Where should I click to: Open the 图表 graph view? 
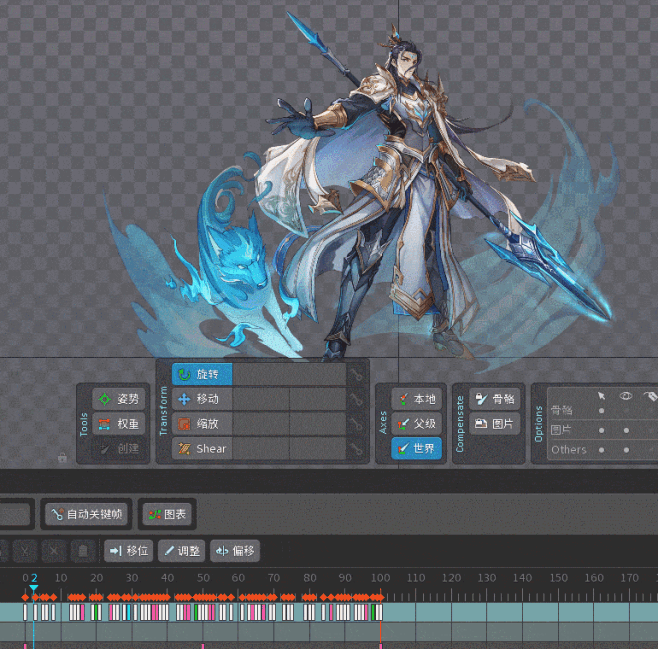pyautogui.click(x=167, y=514)
